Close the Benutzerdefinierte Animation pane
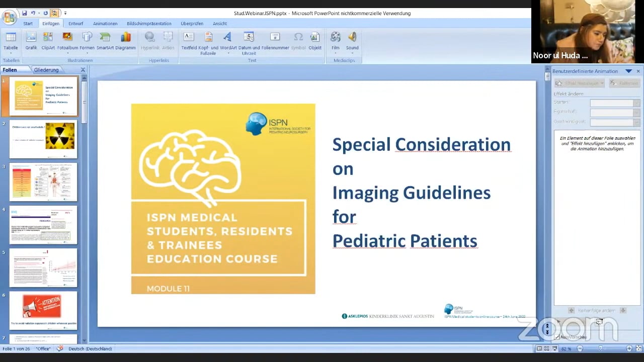This screenshot has height=362, width=644. coord(638,71)
